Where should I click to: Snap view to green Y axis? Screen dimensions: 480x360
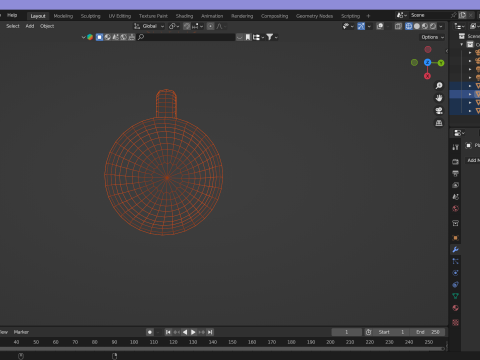(x=441, y=63)
